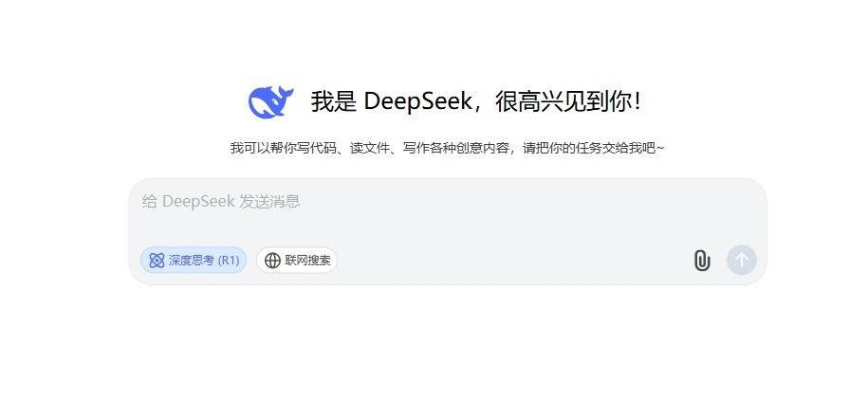The image size is (868, 398).
Task: Enable the 联网搜索 web search option
Action: pyautogui.click(x=297, y=261)
